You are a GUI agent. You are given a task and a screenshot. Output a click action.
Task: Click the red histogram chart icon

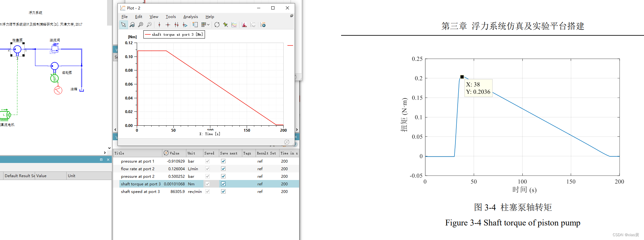tap(244, 25)
